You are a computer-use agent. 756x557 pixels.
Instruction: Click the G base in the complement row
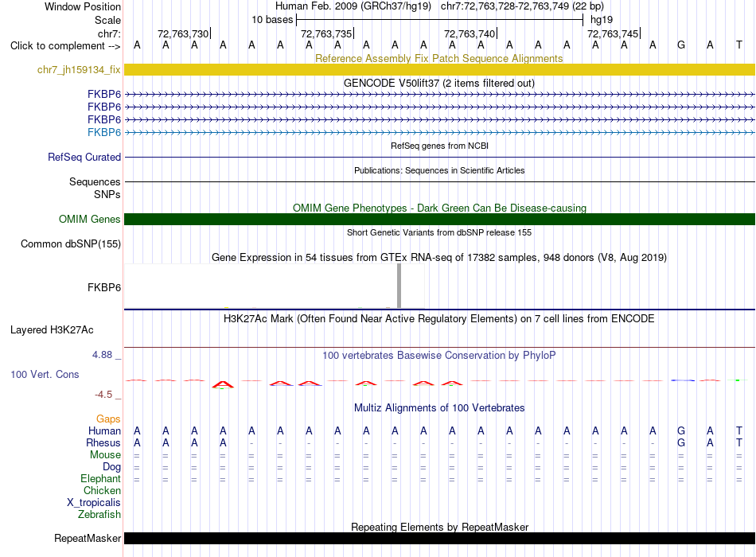[681, 45]
